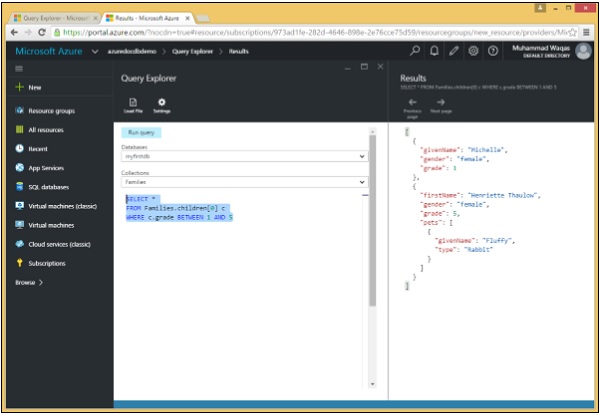This screenshot has width=600, height=415.
Task: Click the pencil edit icon in header
Action: [x=454, y=50]
